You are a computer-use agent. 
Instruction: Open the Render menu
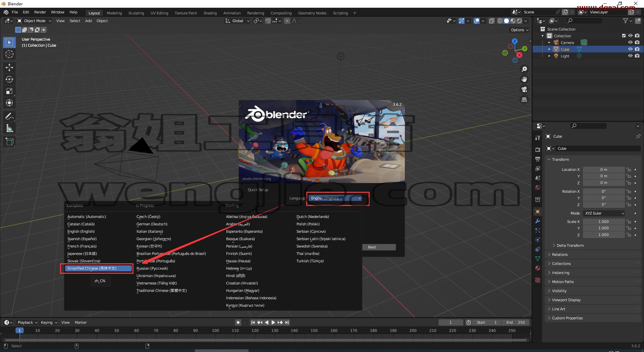40,12
